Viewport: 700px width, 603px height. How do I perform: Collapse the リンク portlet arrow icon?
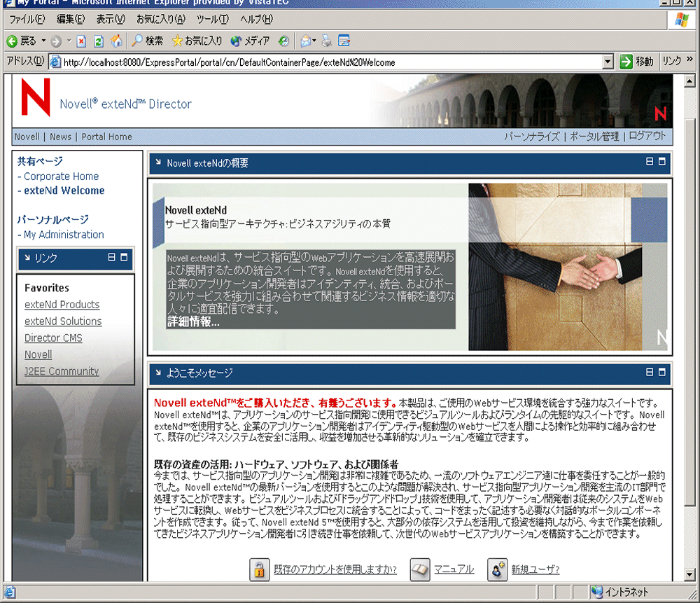27,257
